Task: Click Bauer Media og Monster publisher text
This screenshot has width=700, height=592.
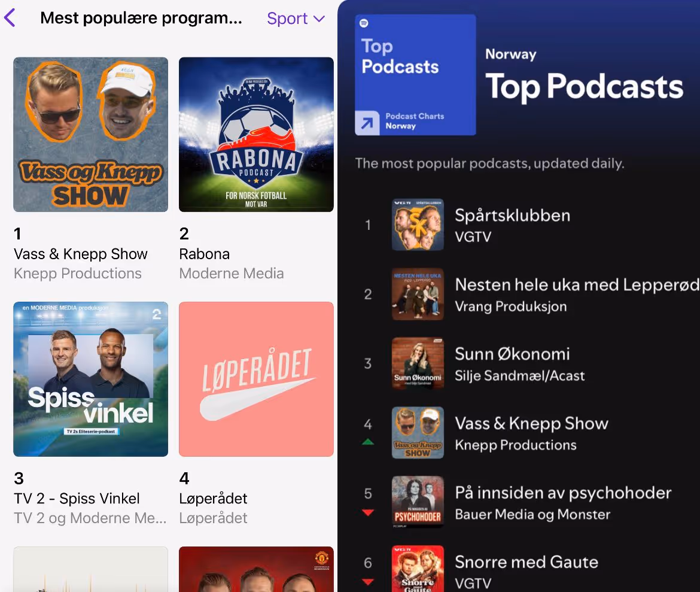Action: (x=532, y=514)
